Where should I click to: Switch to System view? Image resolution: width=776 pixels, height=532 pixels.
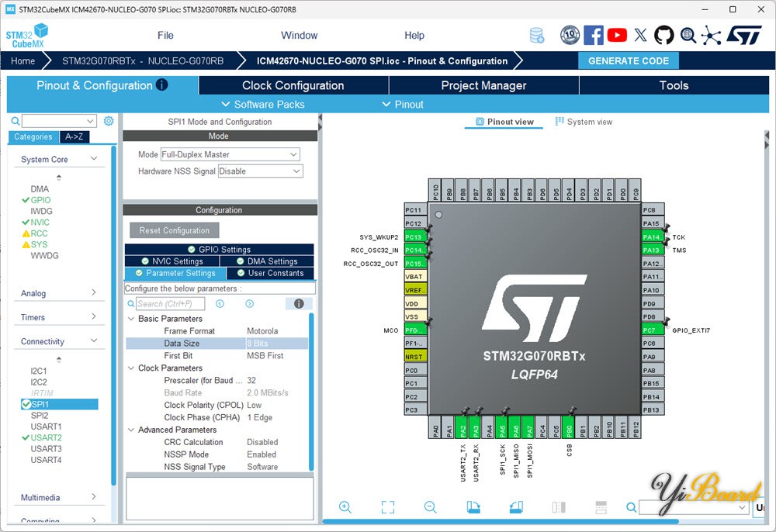click(584, 122)
